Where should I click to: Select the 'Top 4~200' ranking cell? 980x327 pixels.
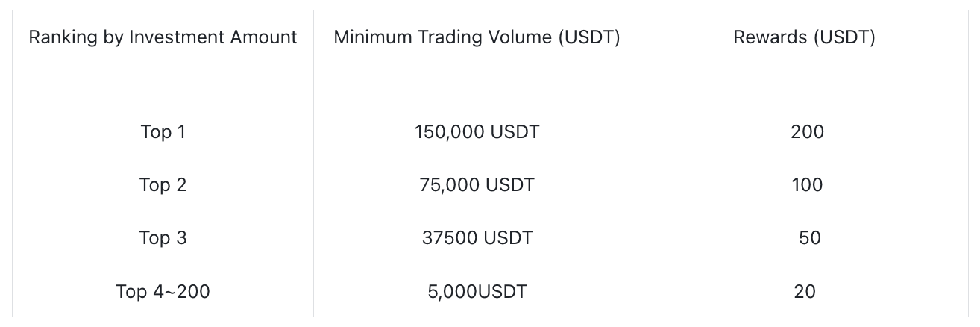(x=163, y=291)
